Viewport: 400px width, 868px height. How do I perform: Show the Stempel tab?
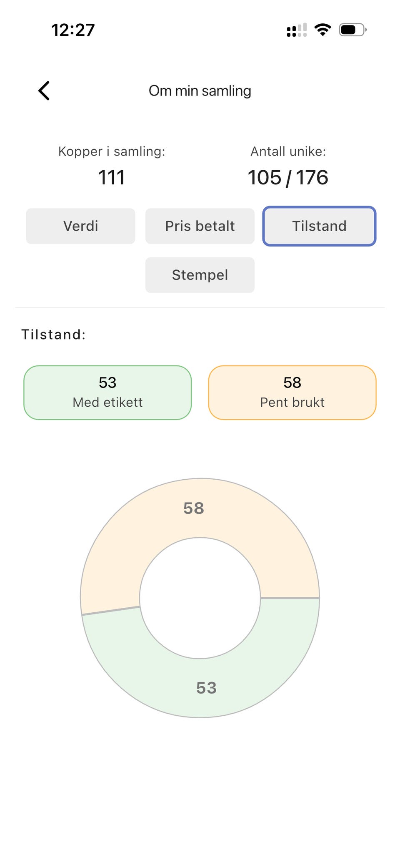coord(200,275)
